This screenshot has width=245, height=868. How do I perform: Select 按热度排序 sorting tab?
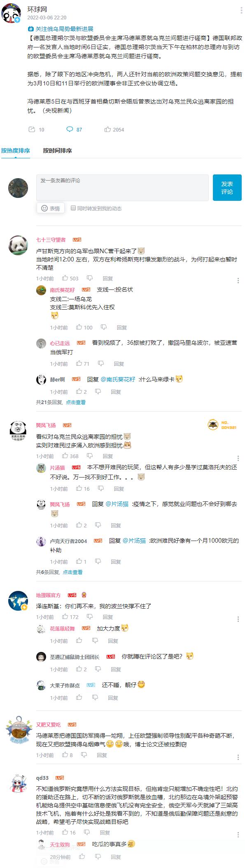15,151
